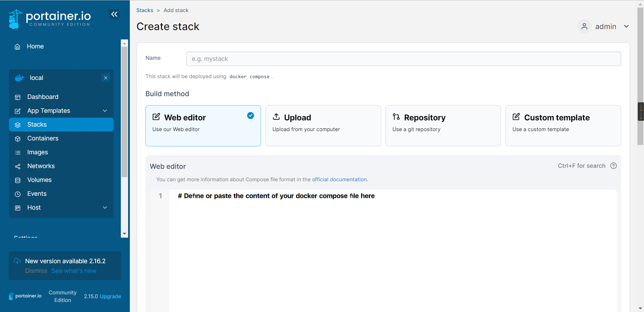The height and width of the screenshot is (312, 644).
Task: Select the Web editor build method
Action: point(203,126)
